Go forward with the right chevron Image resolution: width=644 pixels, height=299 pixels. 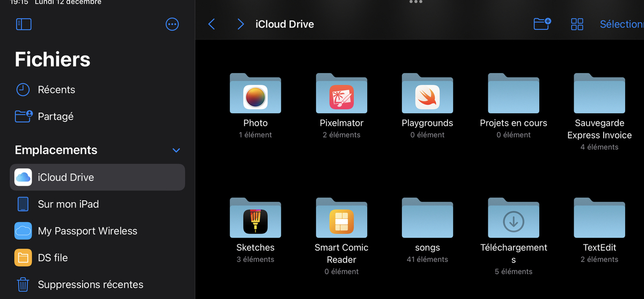click(x=240, y=24)
